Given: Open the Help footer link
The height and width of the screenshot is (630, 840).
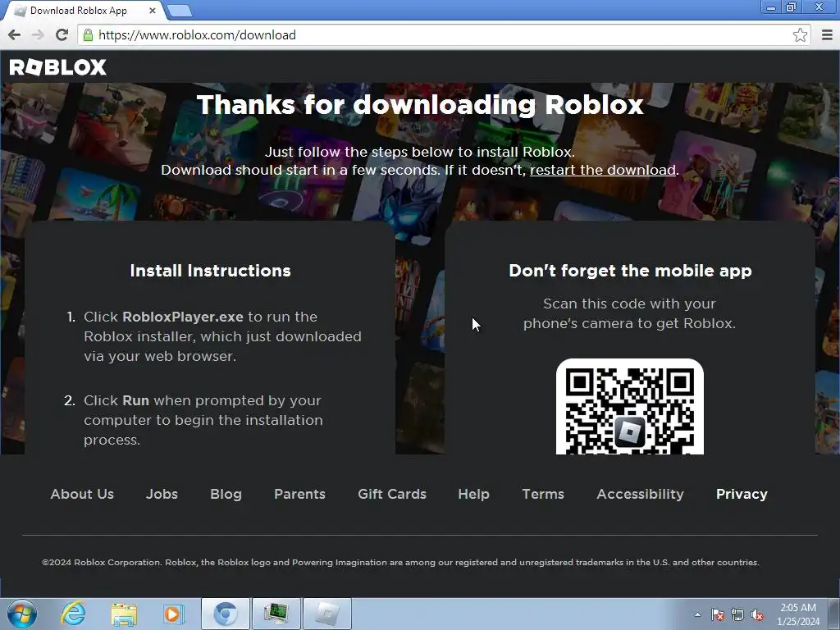Looking at the screenshot, I should 473,494.
